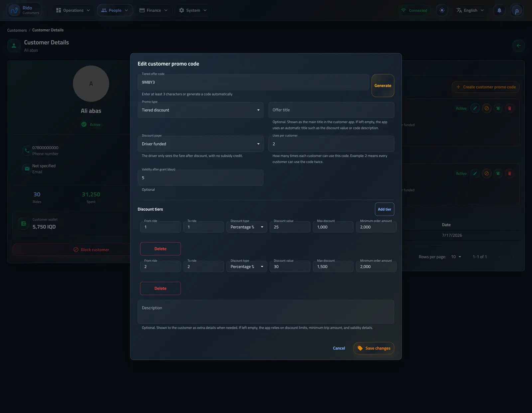Focus To ride field showing 2
Image resolution: width=532 pixels, height=413 pixels.
[x=203, y=267]
